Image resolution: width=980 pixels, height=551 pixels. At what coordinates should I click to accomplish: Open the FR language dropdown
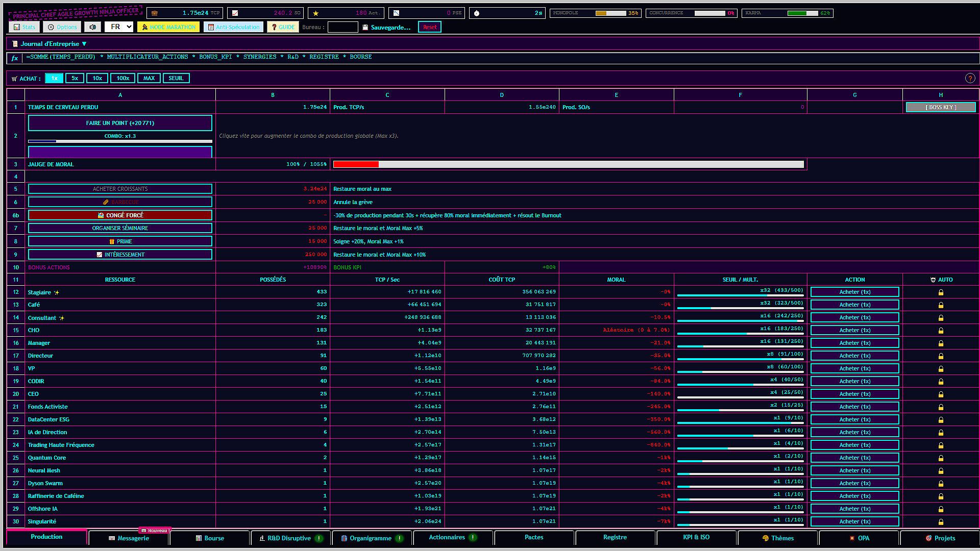tap(119, 27)
